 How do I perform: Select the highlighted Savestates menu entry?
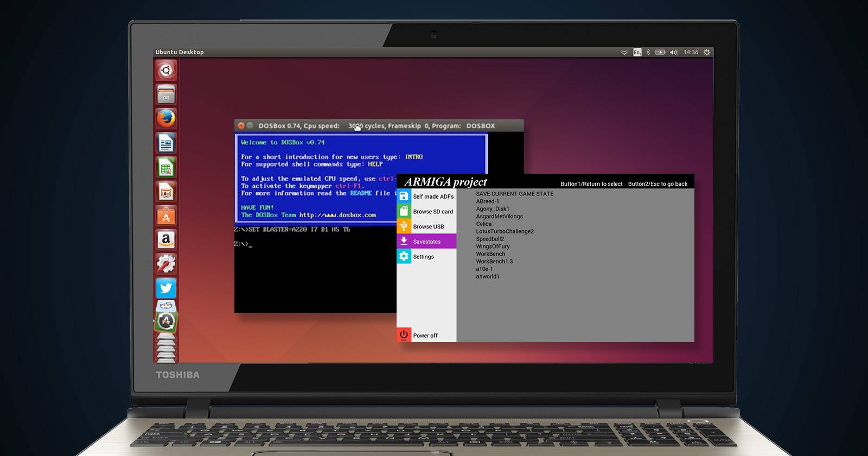point(426,242)
